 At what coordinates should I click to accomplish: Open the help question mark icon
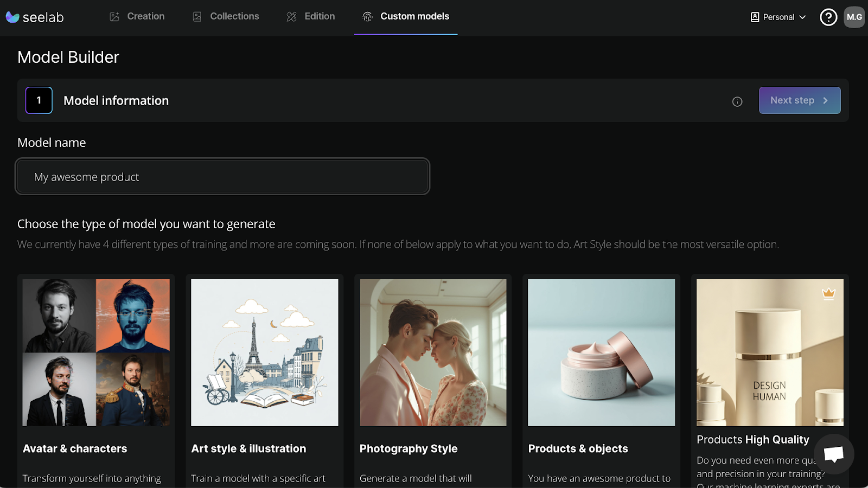click(x=828, y=17)
